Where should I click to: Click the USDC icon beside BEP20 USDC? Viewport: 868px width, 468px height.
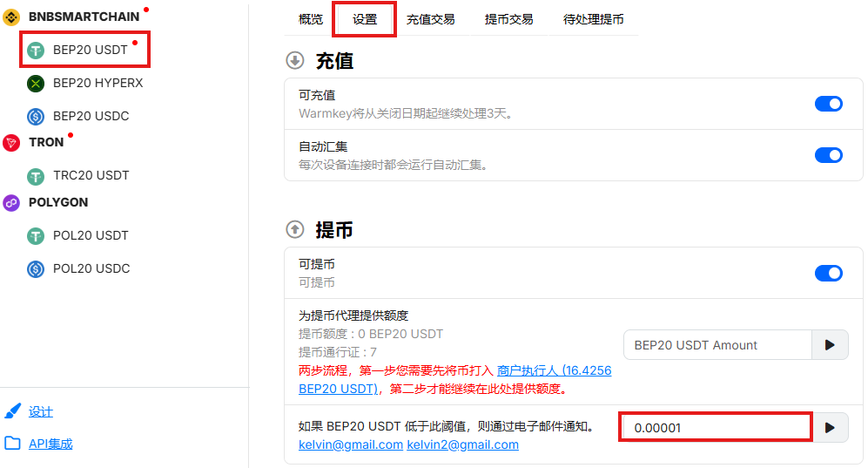tap(36, 116)
